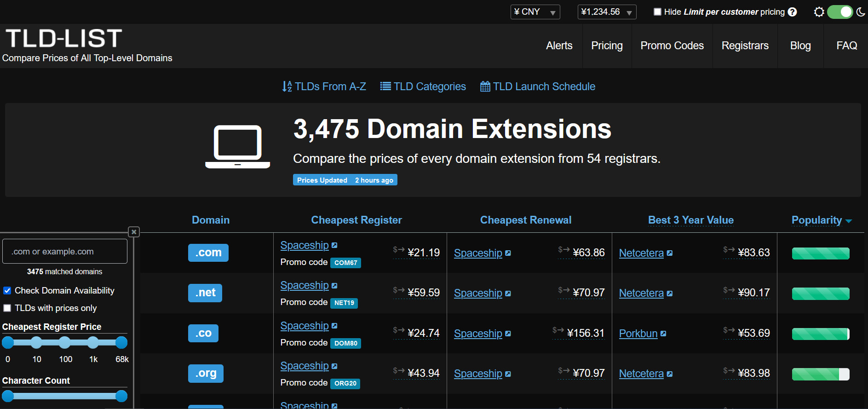The height and width of the screenshot is (409, 868).
Task: Click the TLD-LIST logo
Action: (64, 38)
